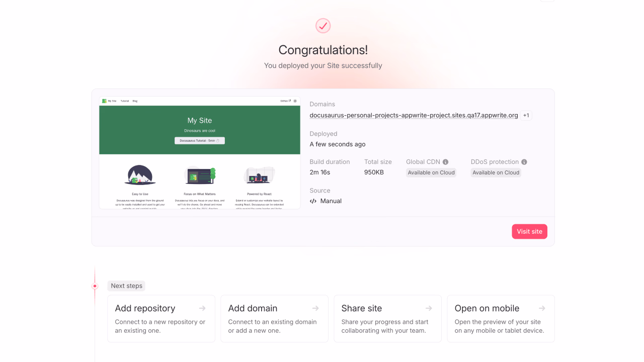Open the Open on mobile card
Viewport: 644px width, 362px height.
point(501,319)
